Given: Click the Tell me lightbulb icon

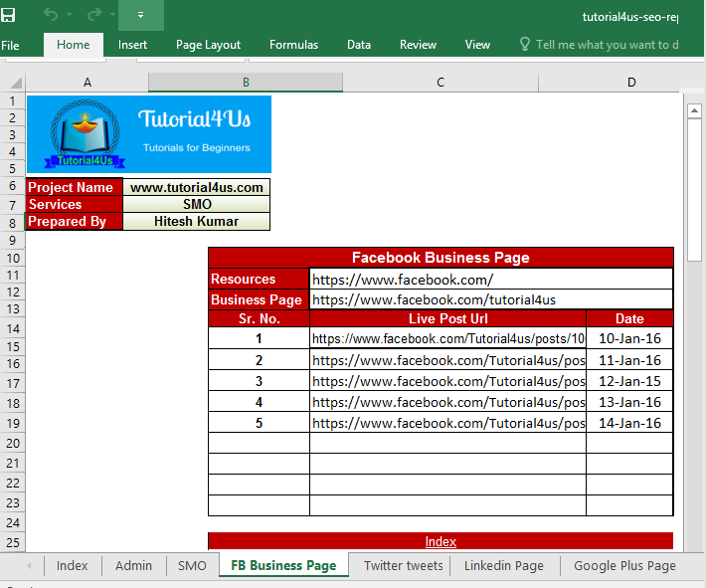Looking at the screenshot, I should pos(525,44).
